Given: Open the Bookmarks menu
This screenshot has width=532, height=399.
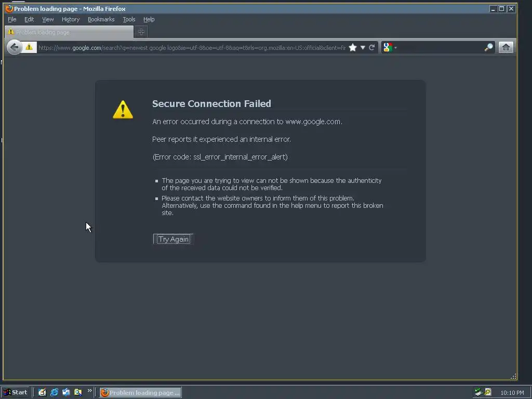Looking at the screenshot, I should pos(101,19).
